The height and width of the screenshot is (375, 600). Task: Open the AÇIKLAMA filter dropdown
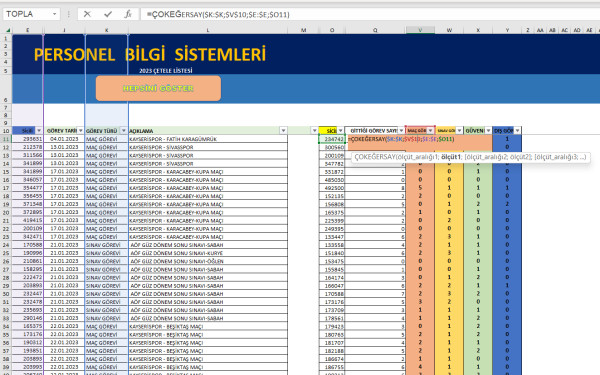[x=283, y=130]
